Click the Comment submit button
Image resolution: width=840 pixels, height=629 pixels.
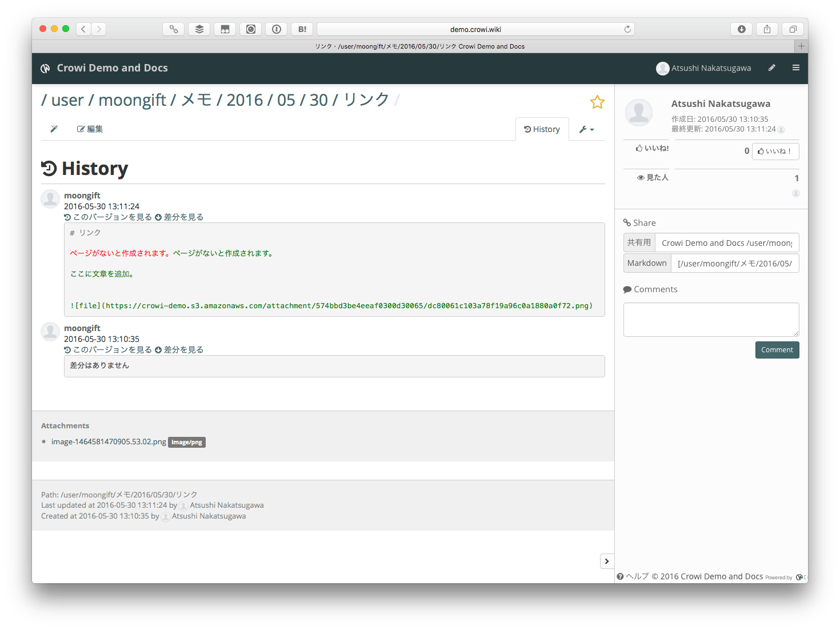point(777,350)
